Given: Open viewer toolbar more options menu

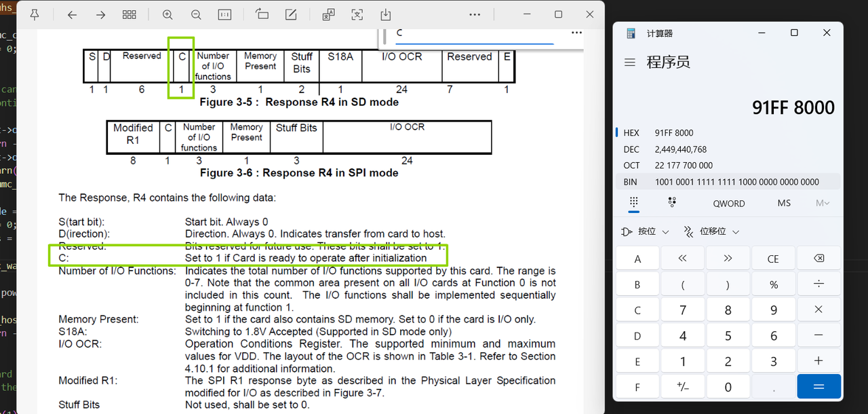Looking at the screenshot, I should click(475, 15).
